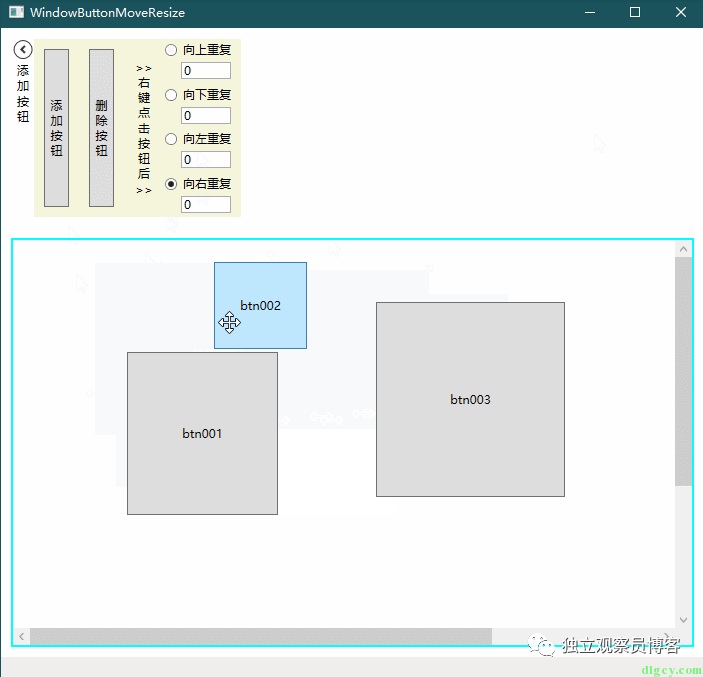703x677 pixels.
Task: Click the horizontal scrollbar left arrow
Action: (x=21, y=636)
